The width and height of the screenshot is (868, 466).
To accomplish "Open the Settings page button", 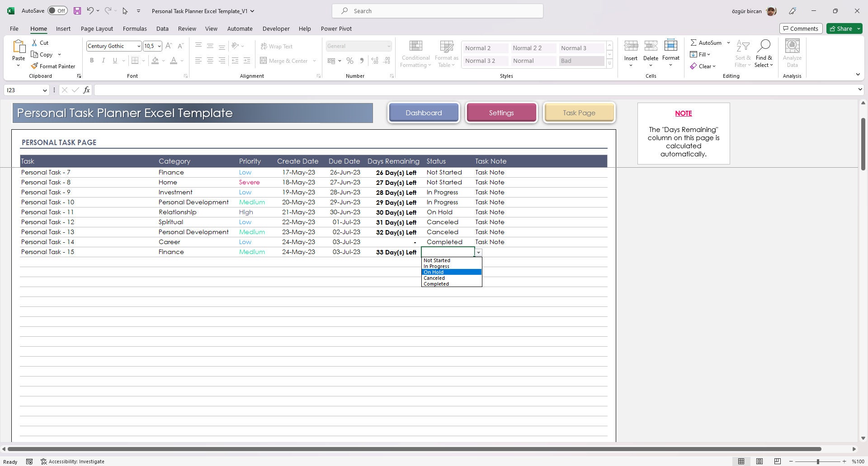I will 501,113.
